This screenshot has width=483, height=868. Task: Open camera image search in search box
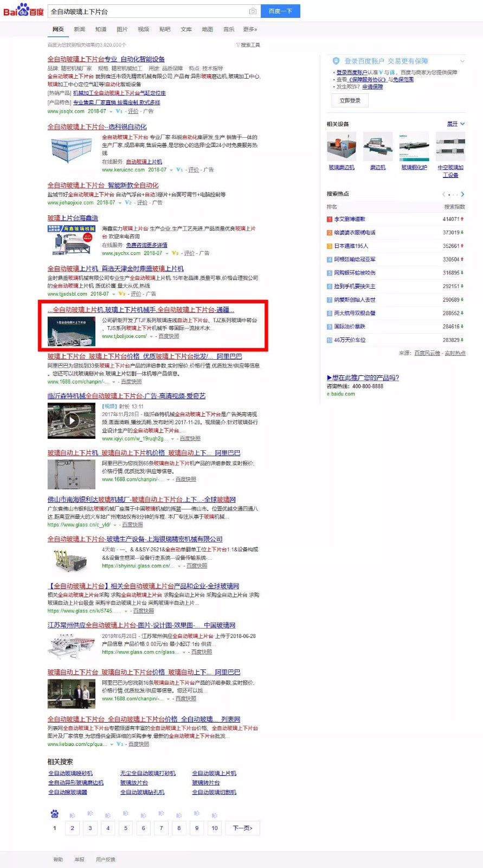tap(253, 11)
